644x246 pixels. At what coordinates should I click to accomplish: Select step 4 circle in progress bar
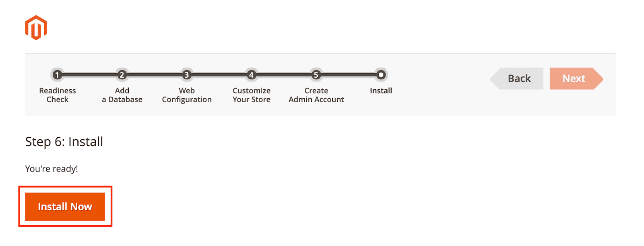251,75
